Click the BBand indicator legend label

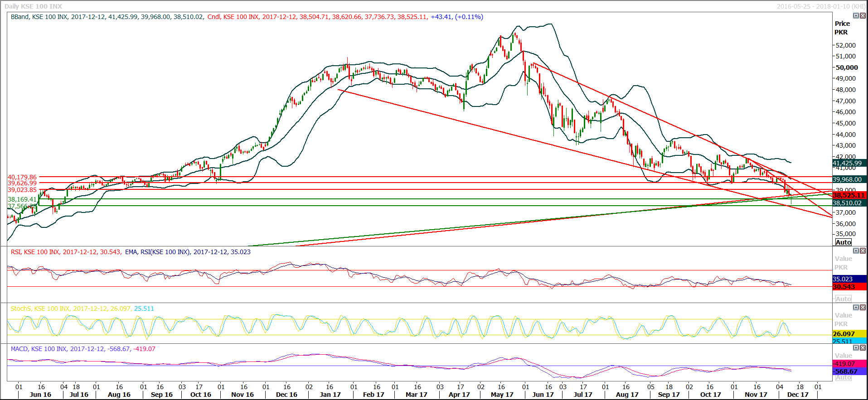click(107, 17)
